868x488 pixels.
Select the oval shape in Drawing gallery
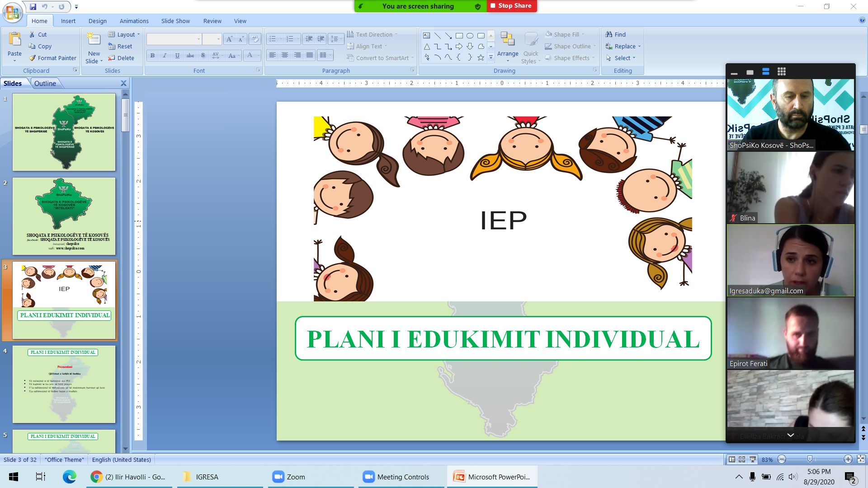(470, 35)
